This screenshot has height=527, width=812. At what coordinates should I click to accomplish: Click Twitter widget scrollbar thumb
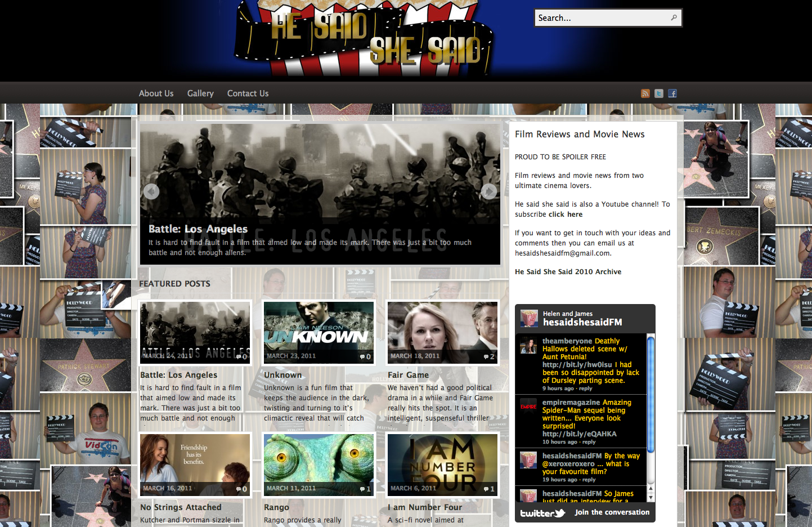651,394
